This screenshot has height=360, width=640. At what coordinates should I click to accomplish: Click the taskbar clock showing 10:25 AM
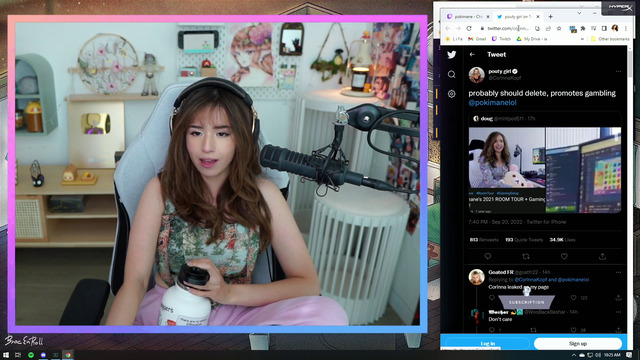612,355
